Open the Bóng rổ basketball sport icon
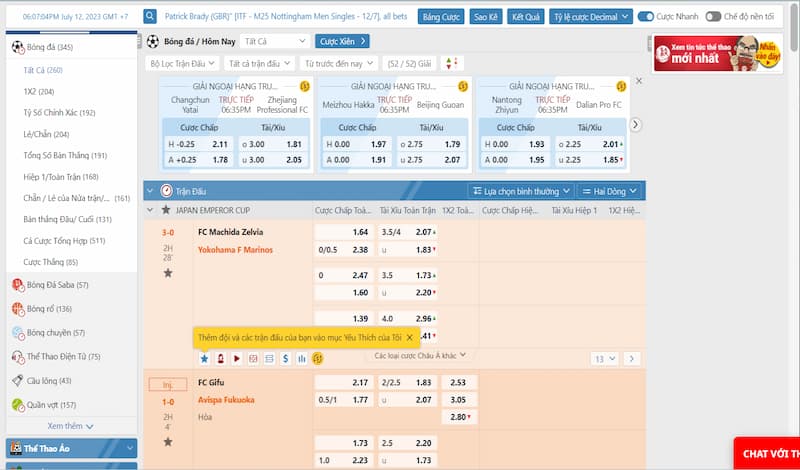 pos(17,309)
